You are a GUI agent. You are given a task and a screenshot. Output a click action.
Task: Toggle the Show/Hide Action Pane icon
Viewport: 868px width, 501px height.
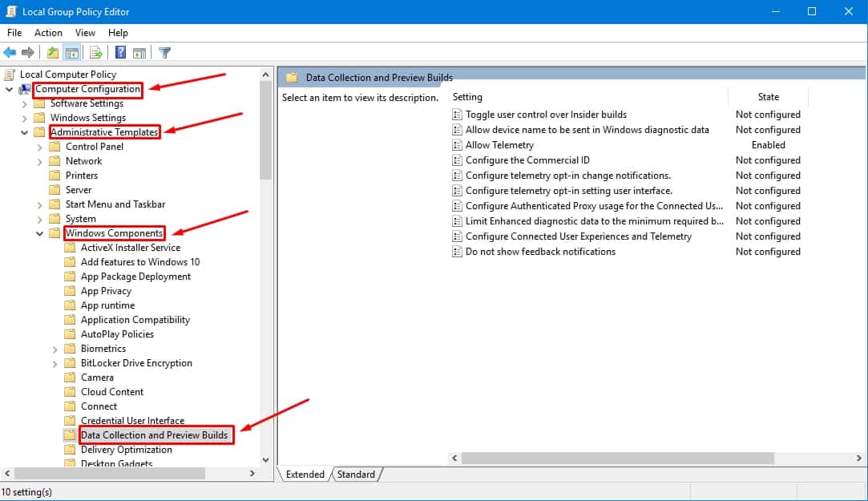139,53
